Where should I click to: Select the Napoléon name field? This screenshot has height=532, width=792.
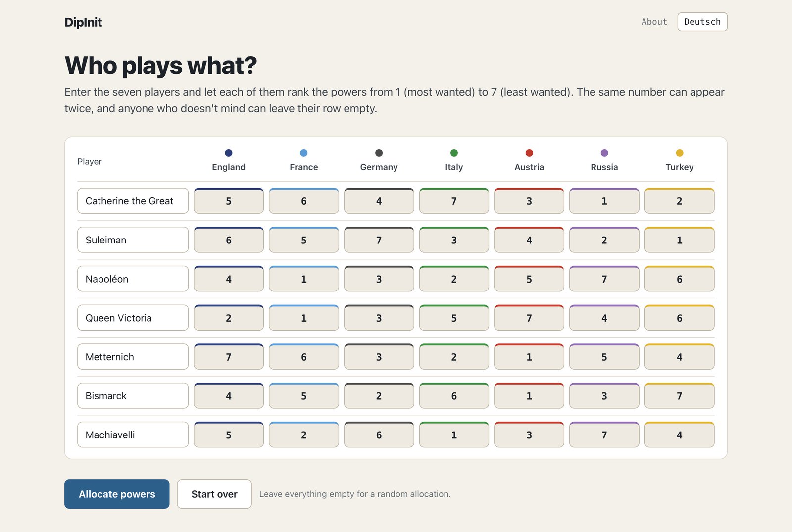(133, 279)
